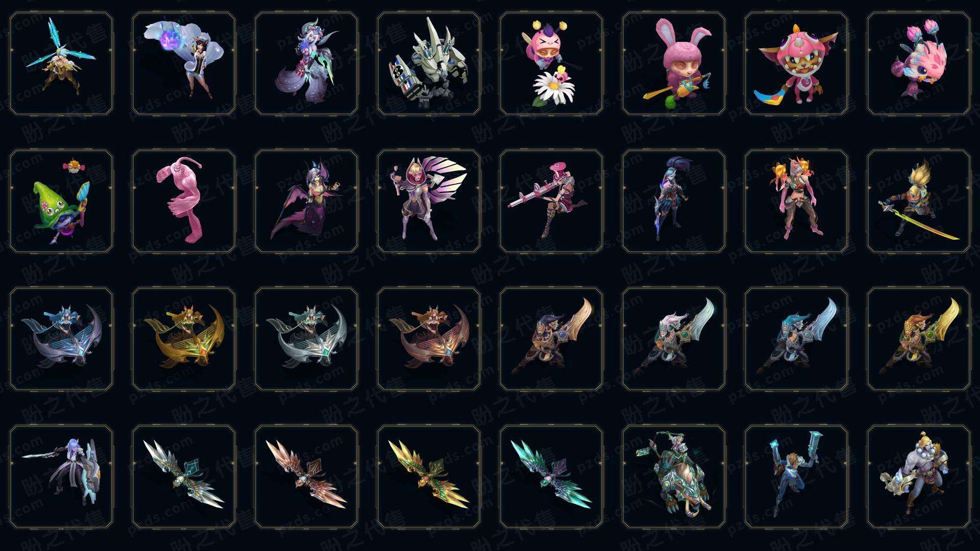Choose the pearl shell orb skin
The width and height of the screenshot is (980, 551).
coord(184,63)
